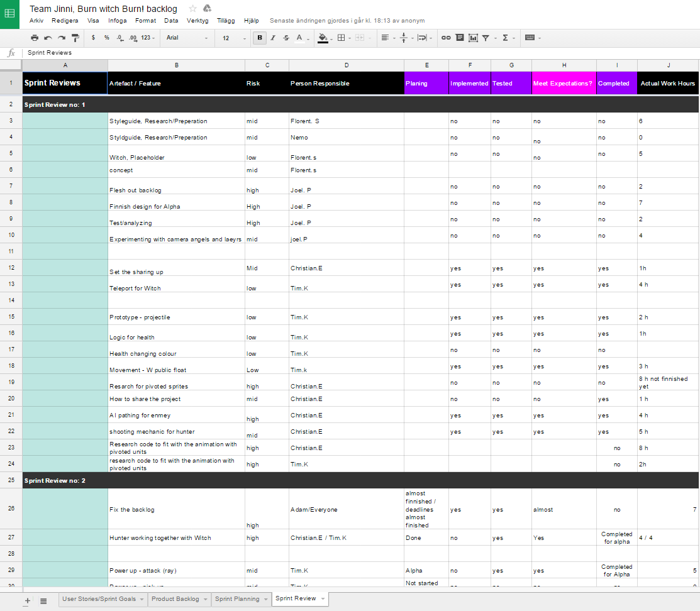
Task: Click the undo arrow icon
Action: tap(48, 38)
